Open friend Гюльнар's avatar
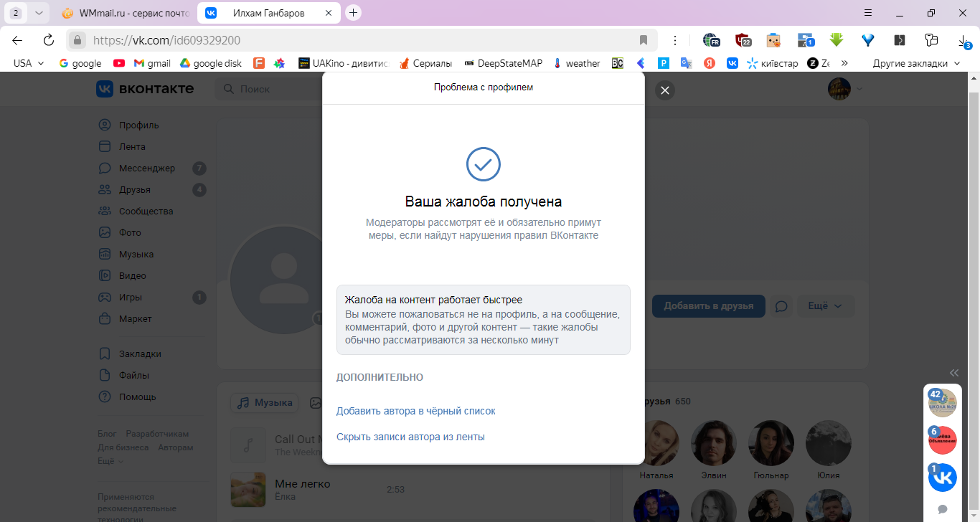980x522 pixels. pos(771,443)
